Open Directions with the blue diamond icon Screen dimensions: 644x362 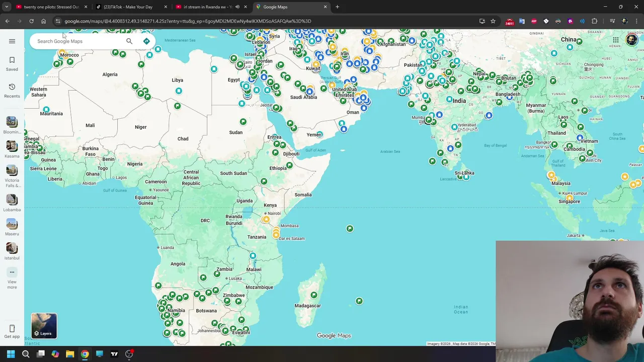(x=146, y=41)
